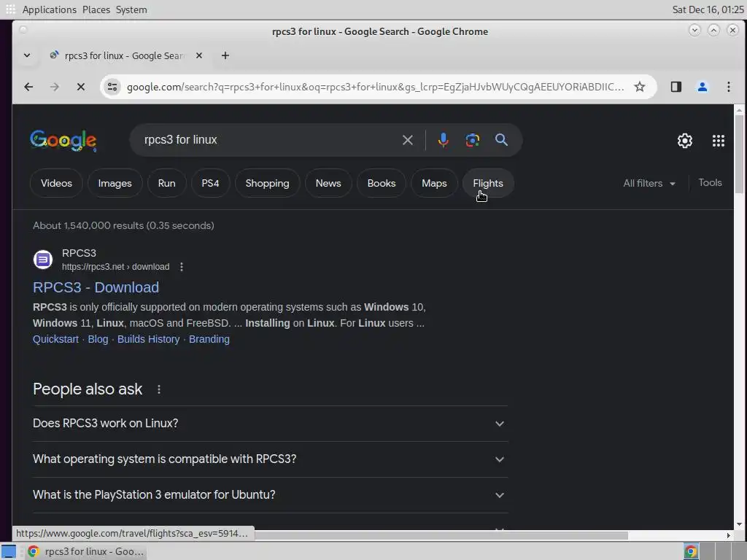The width and height of the screenshot is (747, 560).
Task: Filter results by Videos
Action: 56,183
